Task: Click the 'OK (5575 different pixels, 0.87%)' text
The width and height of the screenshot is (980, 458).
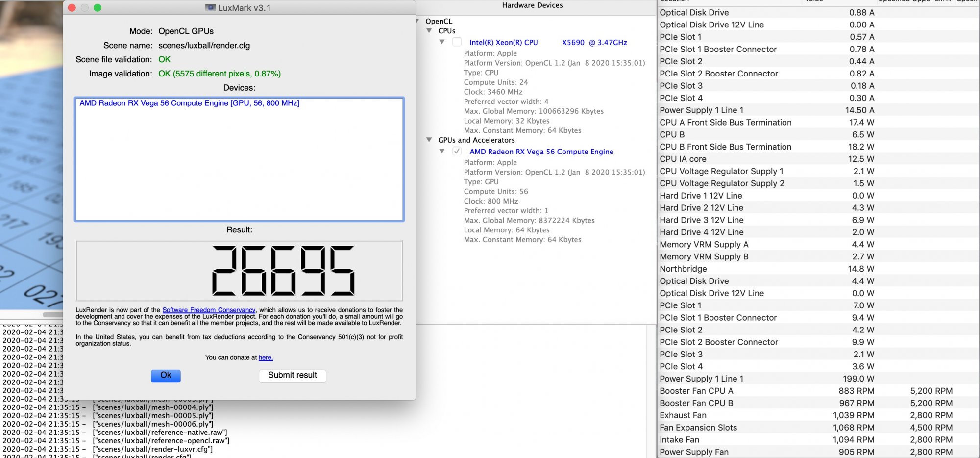Action: 220,74
